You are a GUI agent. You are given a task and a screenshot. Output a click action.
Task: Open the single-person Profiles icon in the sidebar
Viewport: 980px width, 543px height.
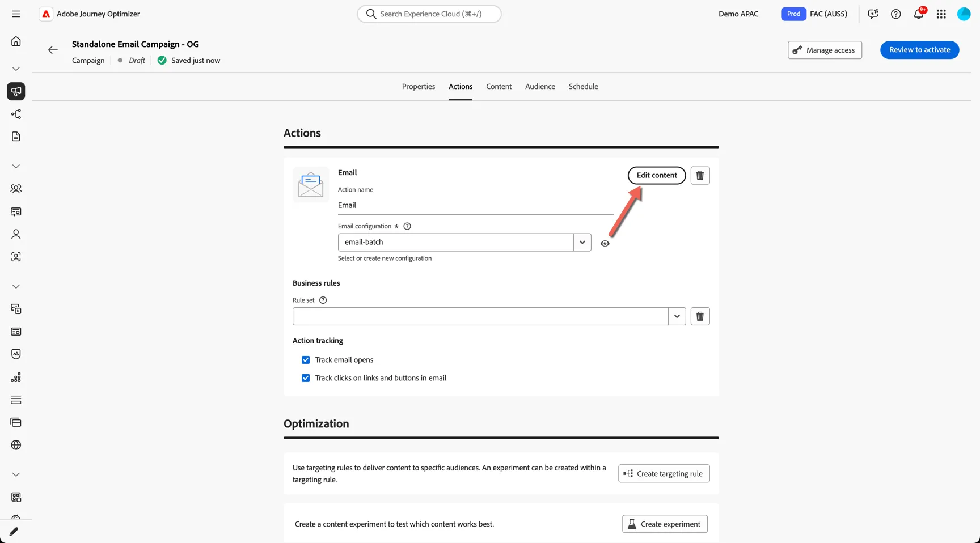click(16, 234)
